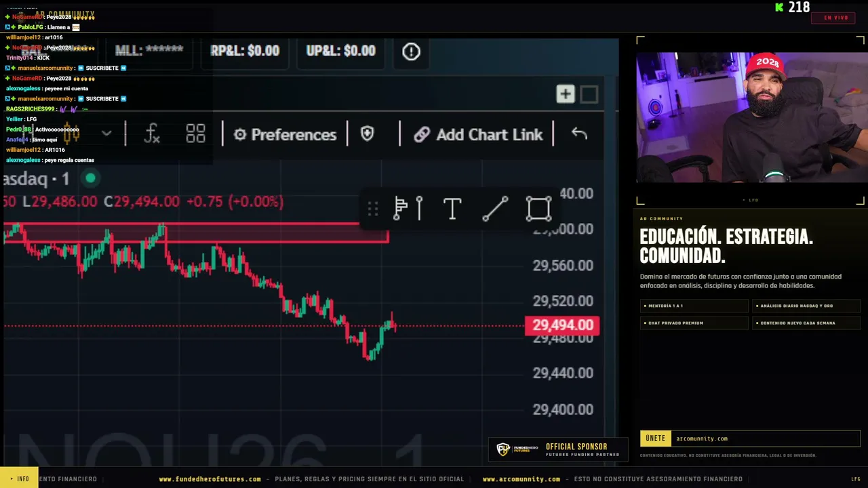868x488 pixels.
Task: Select the trend line drawing tool
Action: click(495, 209)
